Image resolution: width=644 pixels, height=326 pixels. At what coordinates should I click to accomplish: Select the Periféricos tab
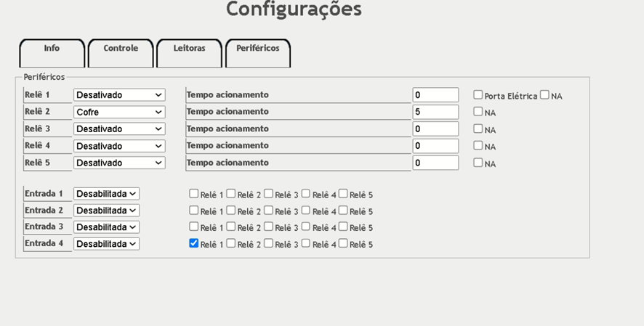pos(258,49)
